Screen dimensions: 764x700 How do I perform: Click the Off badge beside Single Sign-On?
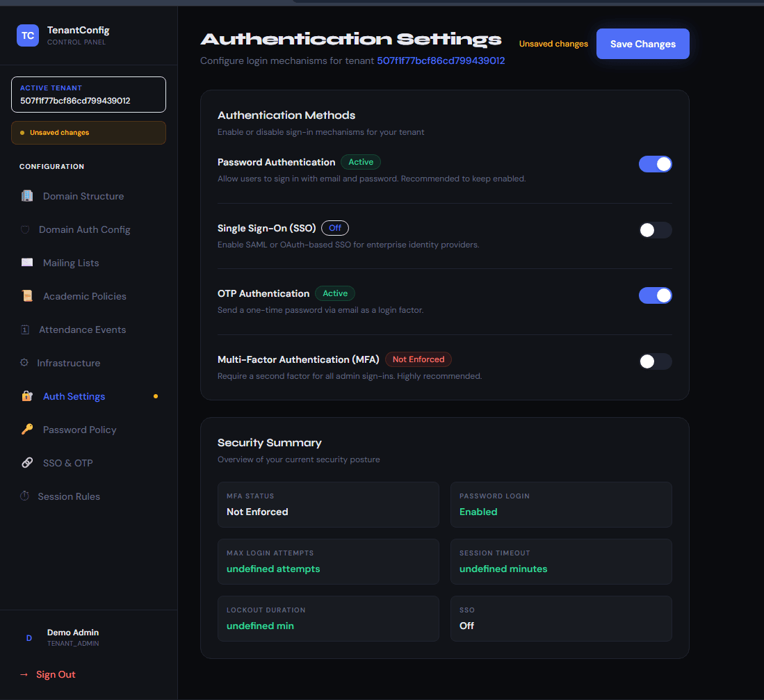(x=335, y=228)
